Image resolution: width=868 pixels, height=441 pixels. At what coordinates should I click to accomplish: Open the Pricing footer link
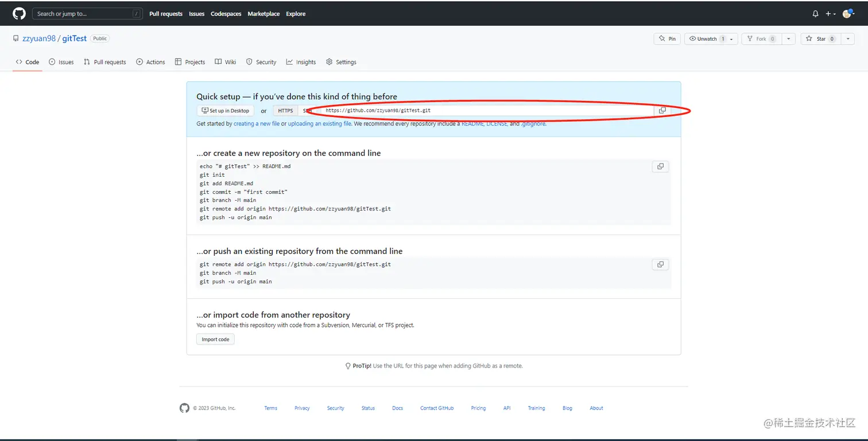tap(478, 408)
